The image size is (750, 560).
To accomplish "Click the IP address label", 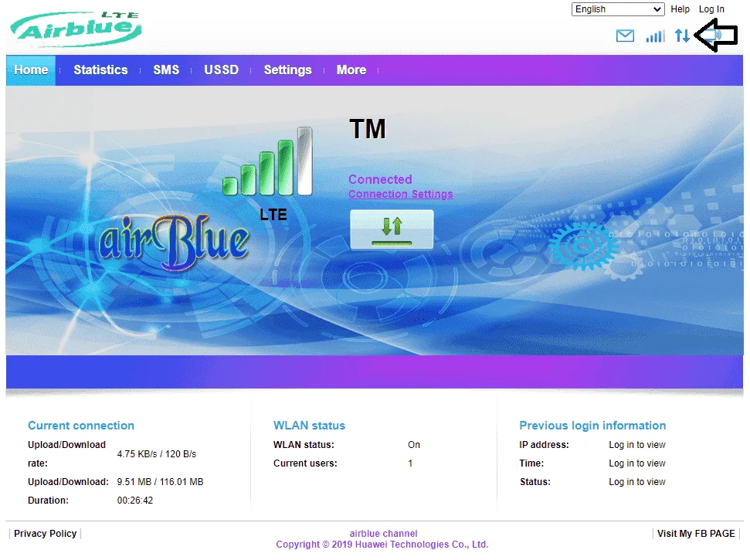I will click(x=544, y=445).
